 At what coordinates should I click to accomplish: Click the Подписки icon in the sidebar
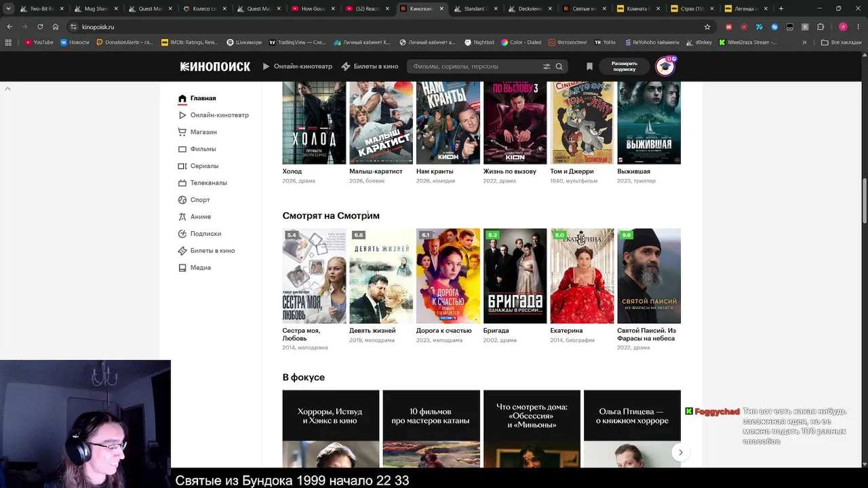pos(182,234)
